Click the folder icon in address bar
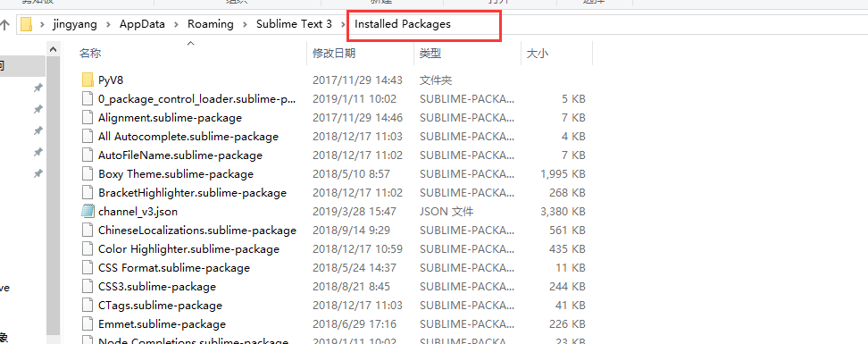The height and width of the screenshot is (344, 868). 27,24
